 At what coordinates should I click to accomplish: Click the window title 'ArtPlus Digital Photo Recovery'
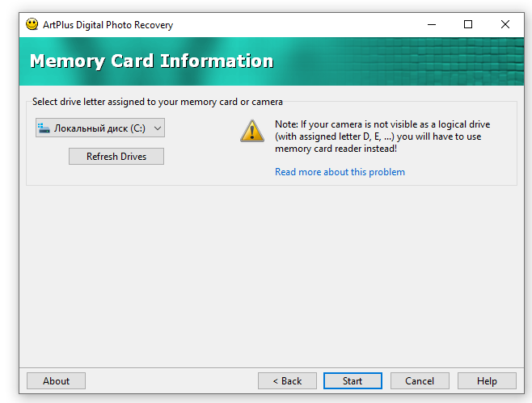108,25
